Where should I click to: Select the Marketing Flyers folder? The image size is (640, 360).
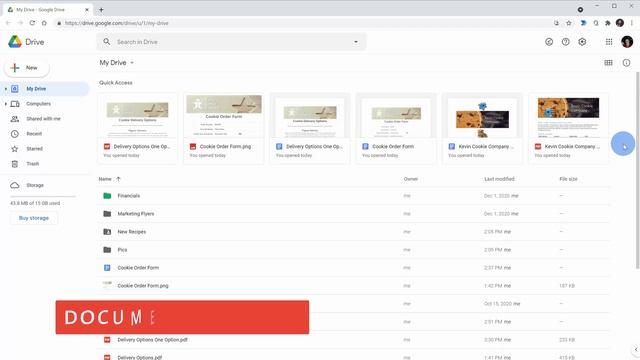click(x=354, y=214)
